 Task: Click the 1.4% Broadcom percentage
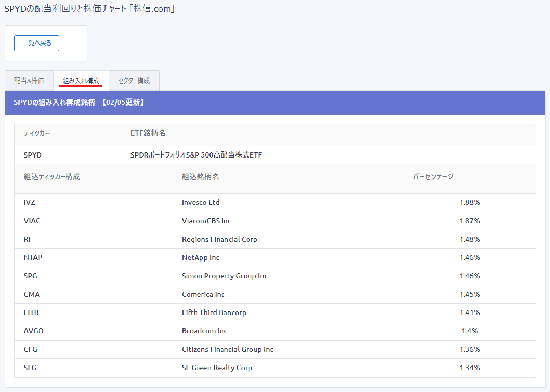[x=469, y=331]
